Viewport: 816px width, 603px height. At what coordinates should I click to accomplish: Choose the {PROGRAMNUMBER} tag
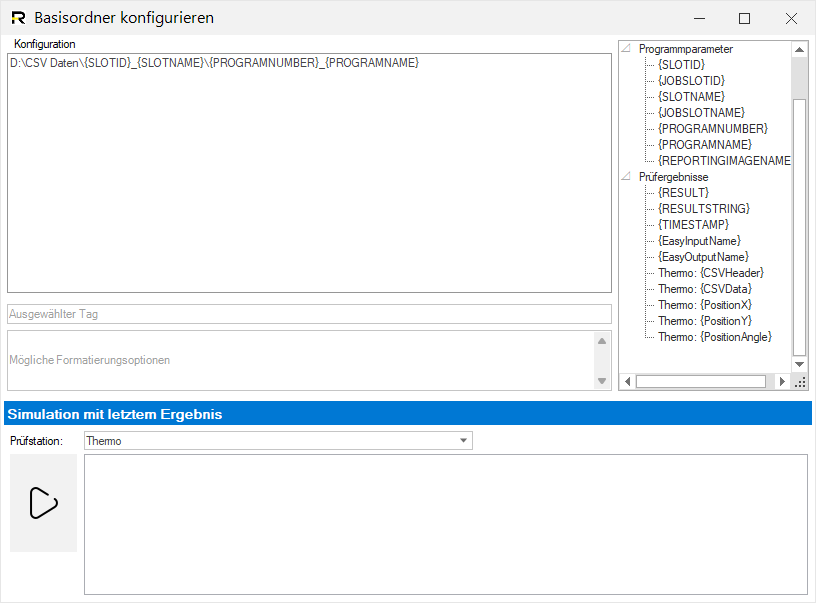click(x=712, y=129)
